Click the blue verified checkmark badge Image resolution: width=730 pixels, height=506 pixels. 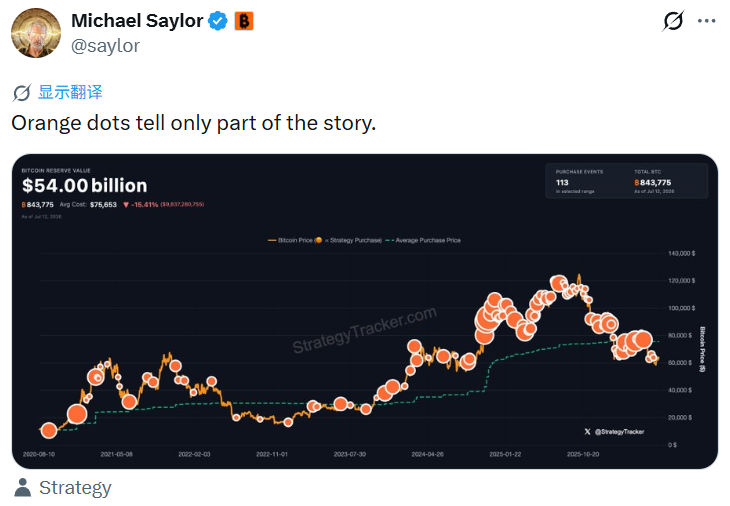point(217,21)
